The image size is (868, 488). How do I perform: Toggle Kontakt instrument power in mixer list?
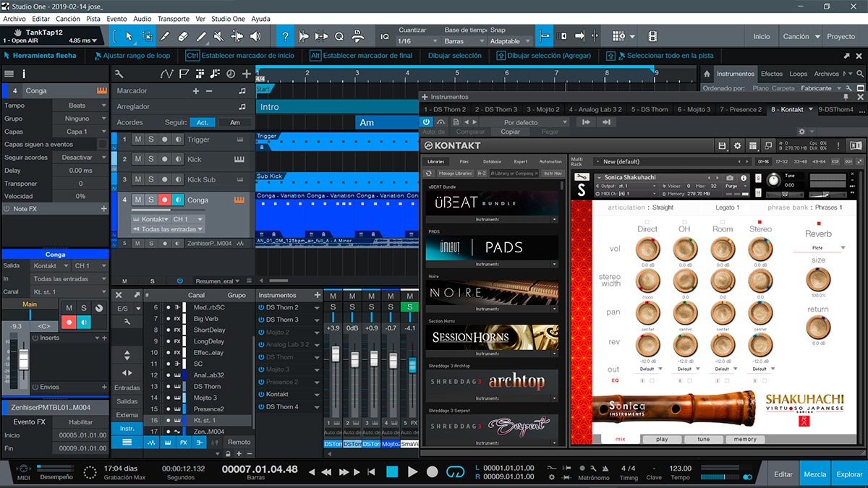tap(261, 394)
